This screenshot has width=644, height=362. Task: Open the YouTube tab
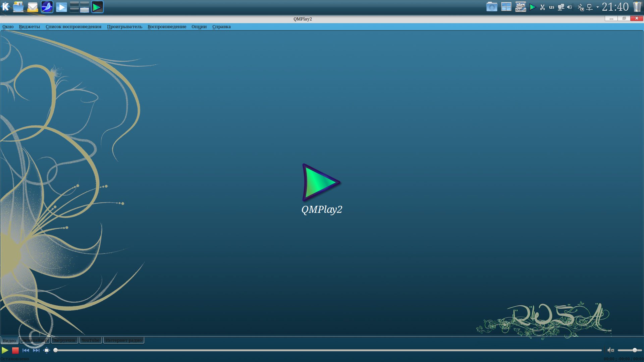pos(90,340)
